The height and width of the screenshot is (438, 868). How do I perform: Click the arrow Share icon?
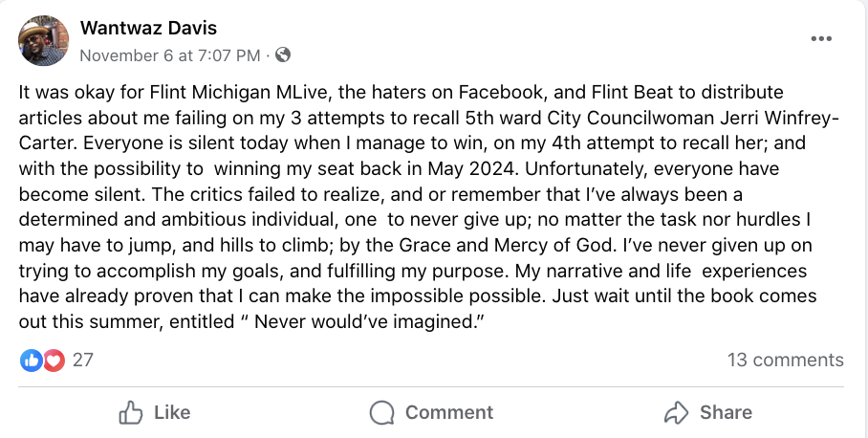coord(677,412)
